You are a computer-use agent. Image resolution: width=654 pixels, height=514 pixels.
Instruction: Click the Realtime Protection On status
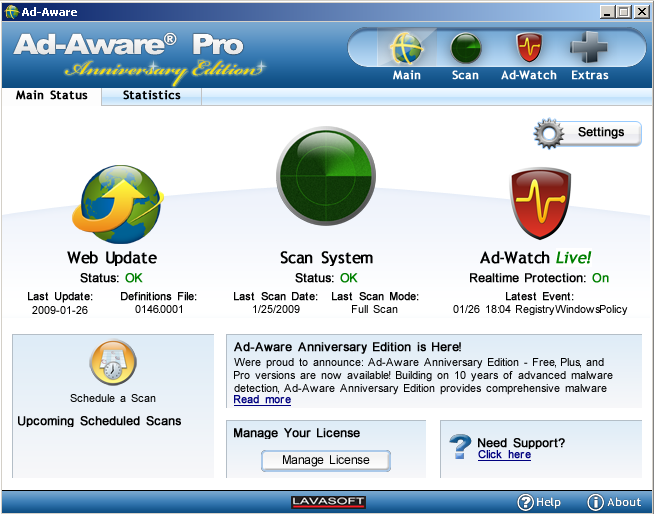point(539,278)
